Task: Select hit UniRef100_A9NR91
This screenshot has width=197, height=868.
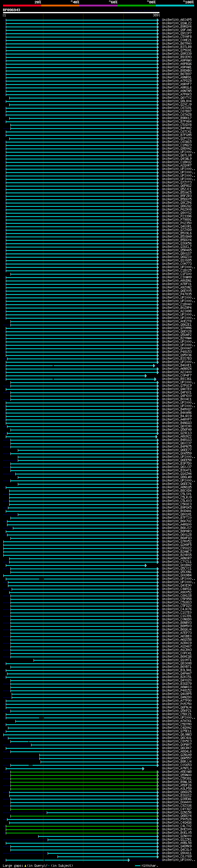Action: click(x=177, y=78)
